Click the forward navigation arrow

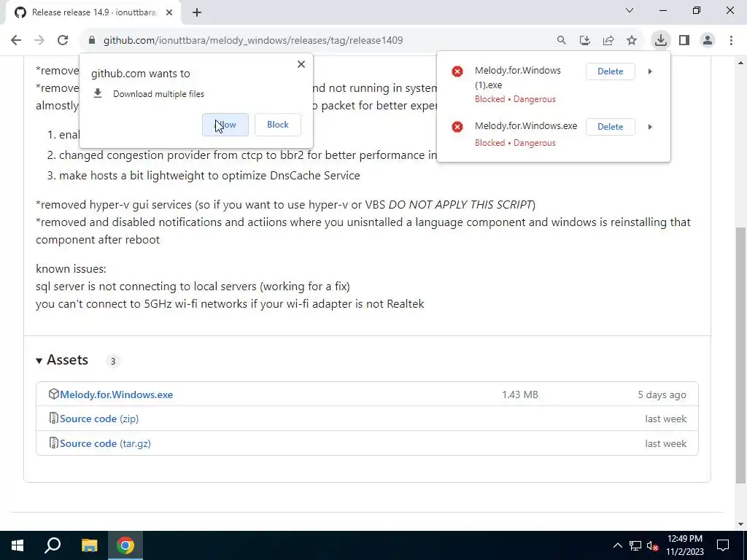(39, 40)
